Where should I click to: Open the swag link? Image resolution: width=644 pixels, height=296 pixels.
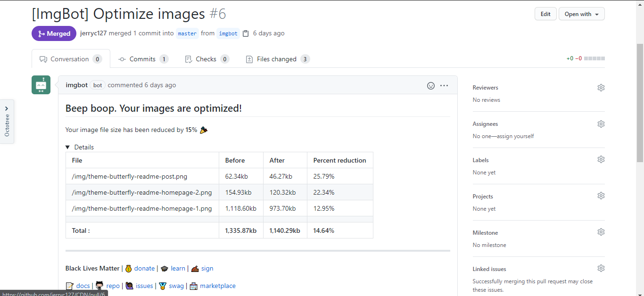(176, 286)
